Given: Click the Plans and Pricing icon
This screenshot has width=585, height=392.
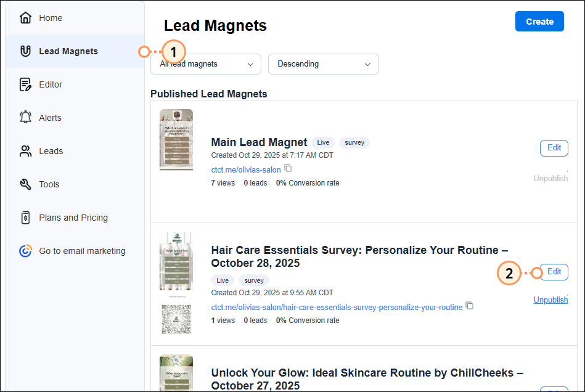Looking at the screenshot, I should coord(25,218).
